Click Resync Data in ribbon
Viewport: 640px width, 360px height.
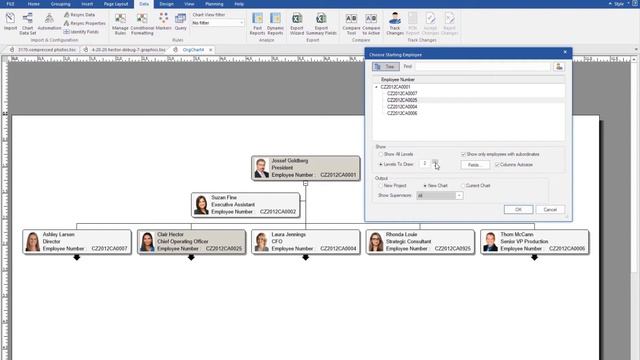pos(79,15)
